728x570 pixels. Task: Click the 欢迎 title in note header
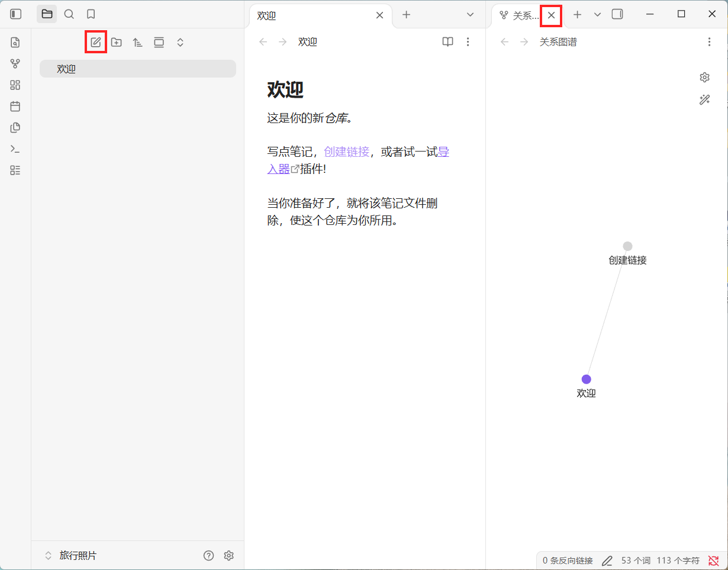[308, 42]
